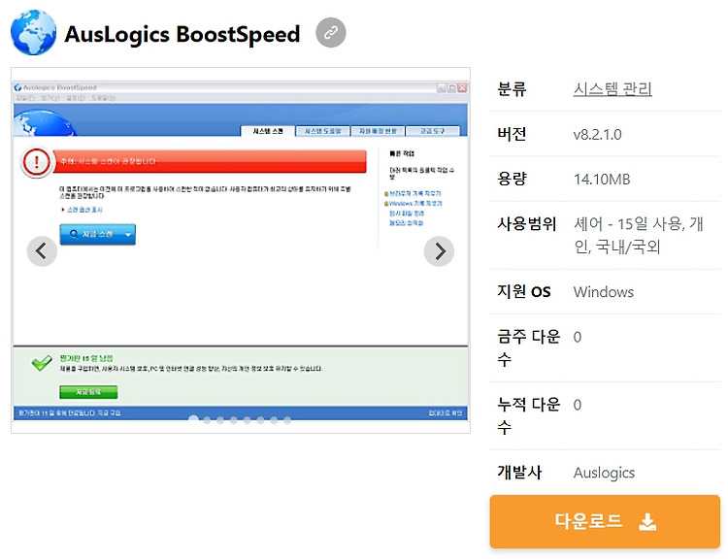Click the Windows supported OS value

point(603,291)
